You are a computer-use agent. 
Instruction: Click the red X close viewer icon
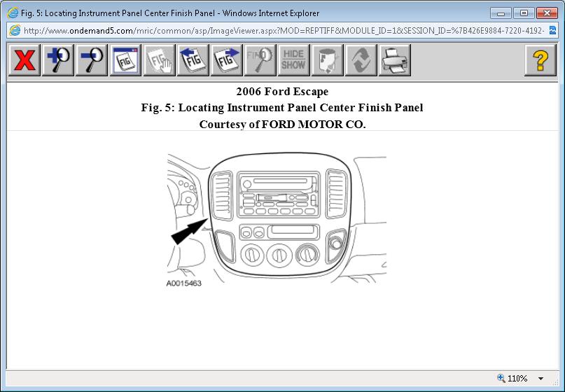[x=25, y=60]
